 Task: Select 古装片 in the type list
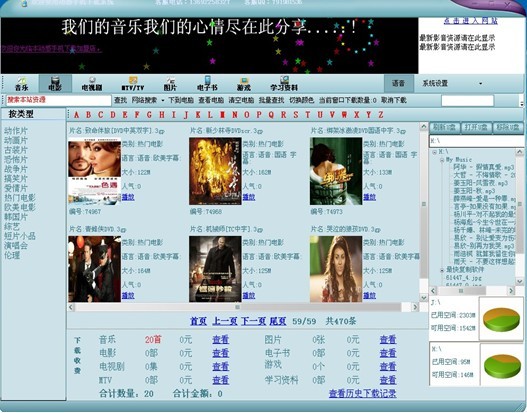16,150
